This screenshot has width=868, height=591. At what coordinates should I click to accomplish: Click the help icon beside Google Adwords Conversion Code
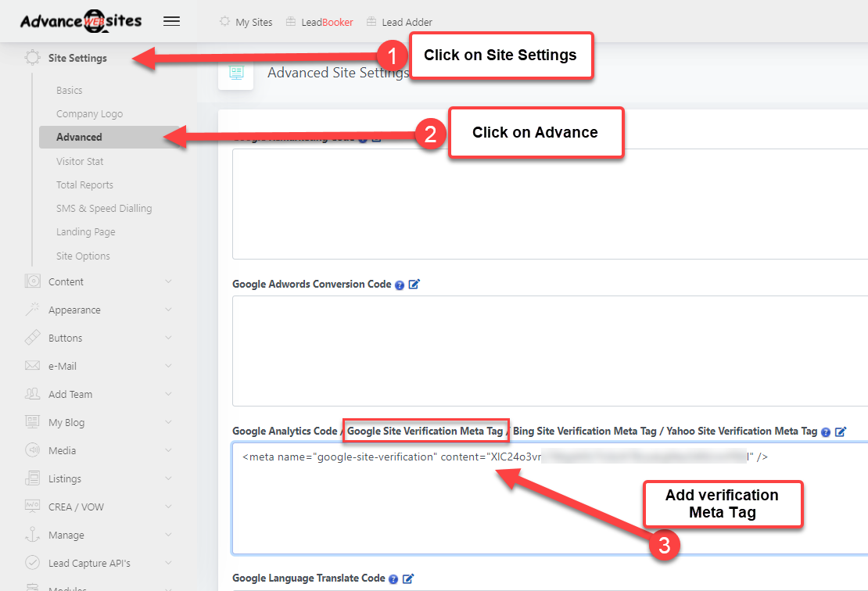(400, 285)
